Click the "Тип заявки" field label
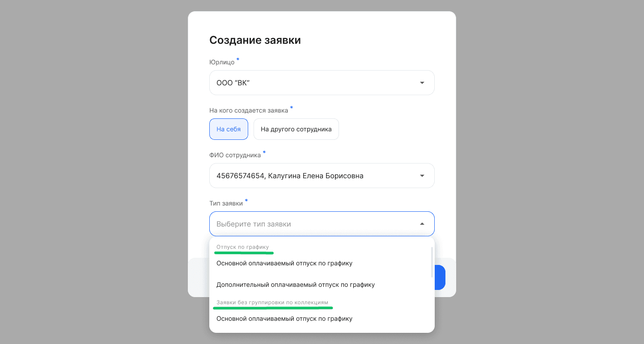Viewport: 644px width, 344px height. (226, 203)
